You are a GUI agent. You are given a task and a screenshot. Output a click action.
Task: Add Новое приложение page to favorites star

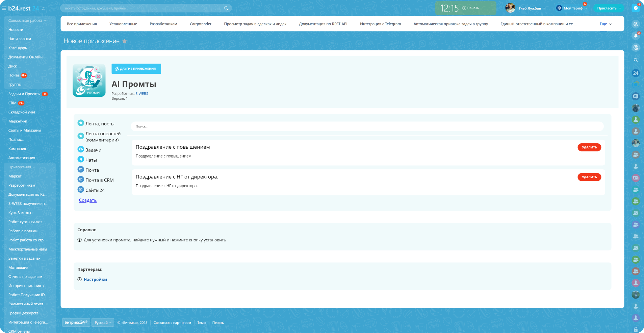point(125,41)
